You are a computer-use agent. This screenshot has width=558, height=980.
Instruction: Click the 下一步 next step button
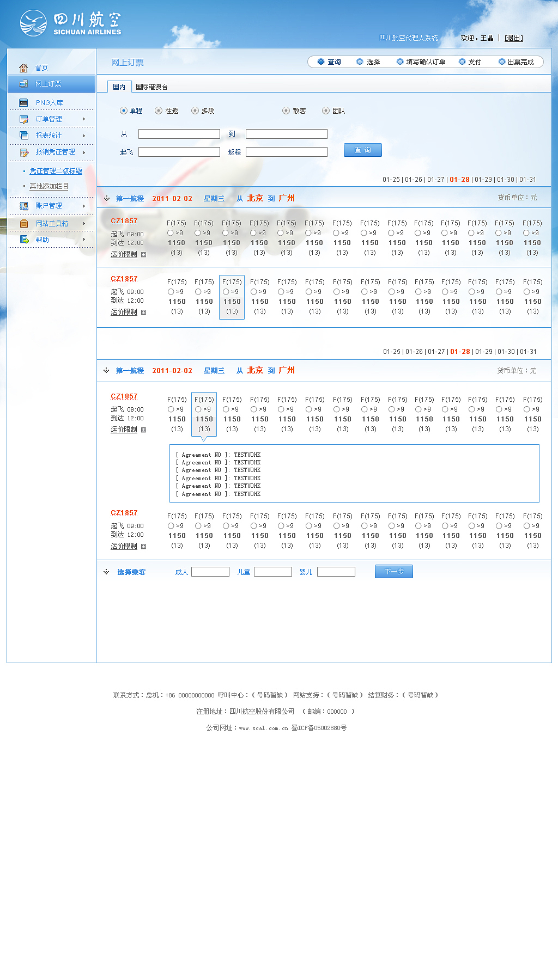[x=394, y=571]
